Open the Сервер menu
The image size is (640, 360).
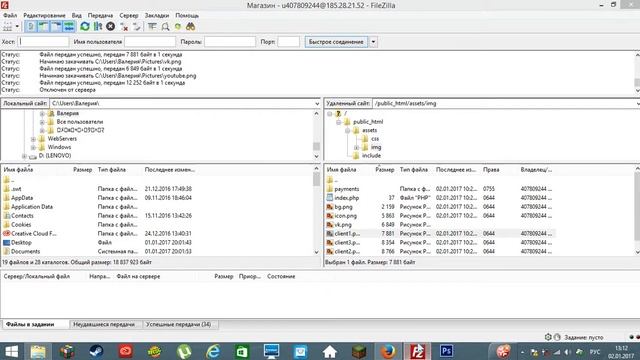pos(129,15)
